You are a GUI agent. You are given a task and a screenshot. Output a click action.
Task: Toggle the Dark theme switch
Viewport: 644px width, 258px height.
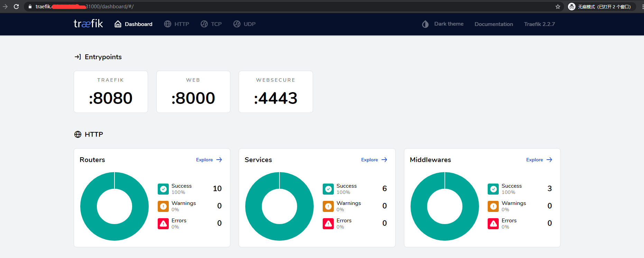click(x=443, y=24)
